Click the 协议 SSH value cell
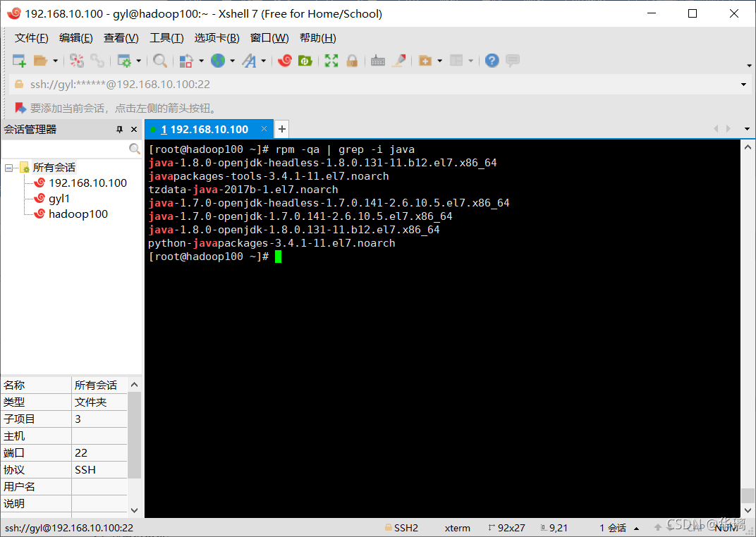 pos(99,469)
